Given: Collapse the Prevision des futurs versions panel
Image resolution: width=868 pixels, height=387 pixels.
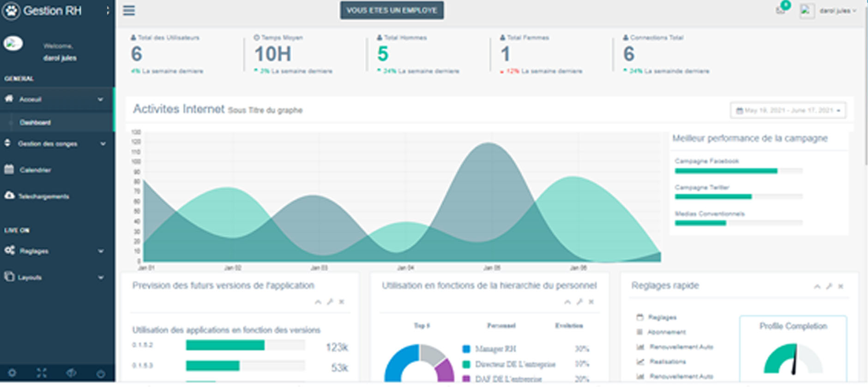Looking at the screenshot, I should coord(318,302).
